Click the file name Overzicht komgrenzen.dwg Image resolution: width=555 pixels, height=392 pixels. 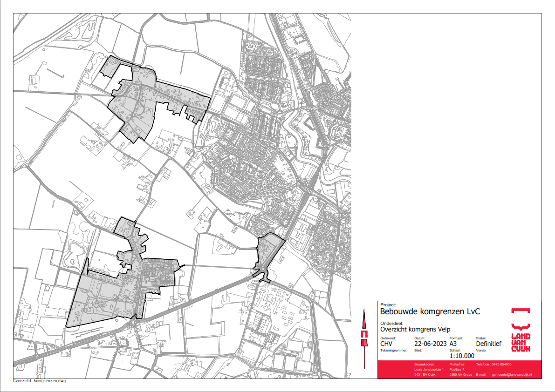39,381
